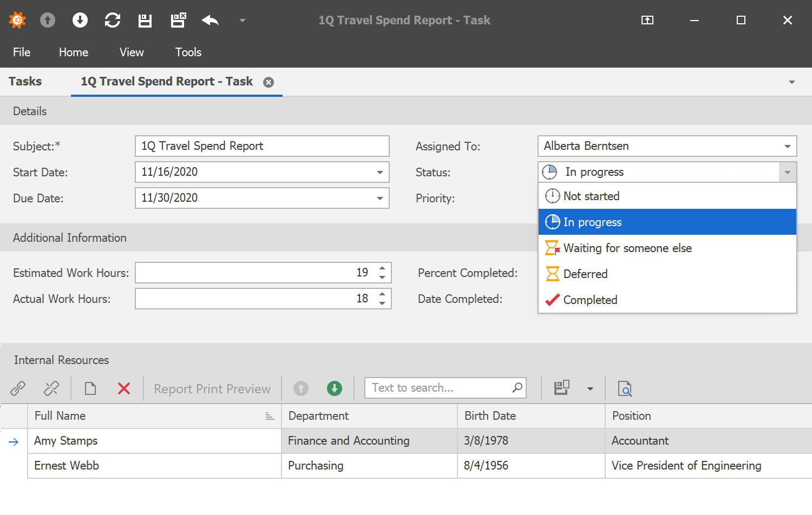Refresh the task record
Image resolution: width=812 pixels, height=515 pixels.
113,20
